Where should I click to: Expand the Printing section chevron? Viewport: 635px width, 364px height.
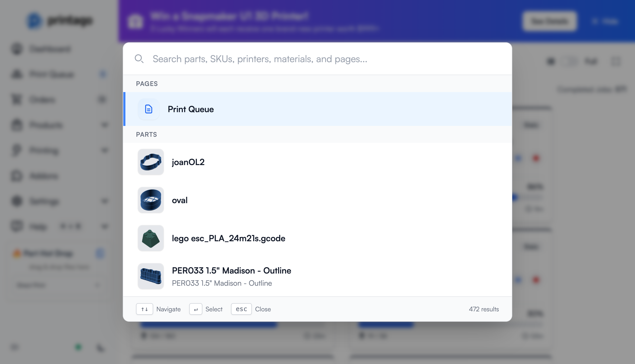point(105,150)
